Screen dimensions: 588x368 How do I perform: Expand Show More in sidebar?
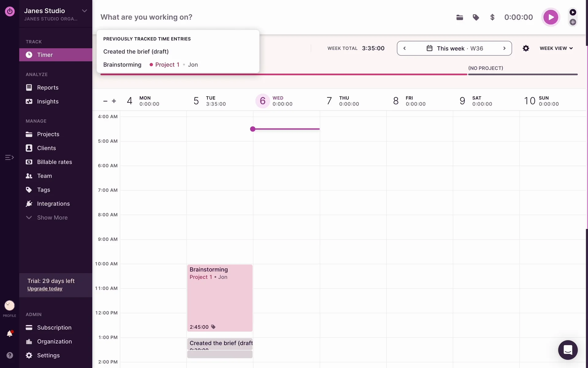52,217
